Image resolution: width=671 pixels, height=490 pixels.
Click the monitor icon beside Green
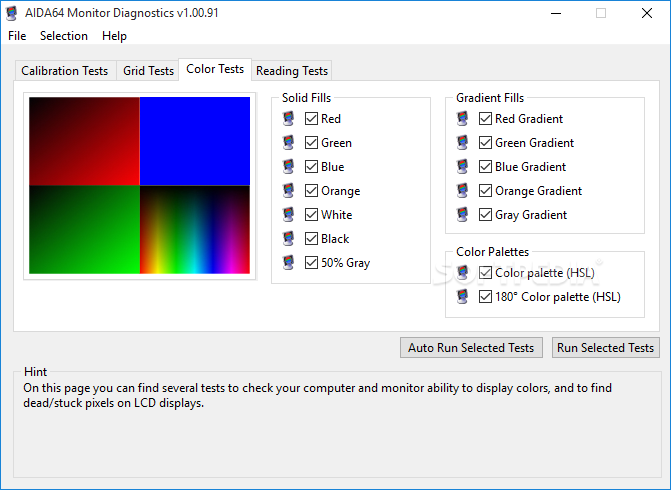click(x=289, y=143)
